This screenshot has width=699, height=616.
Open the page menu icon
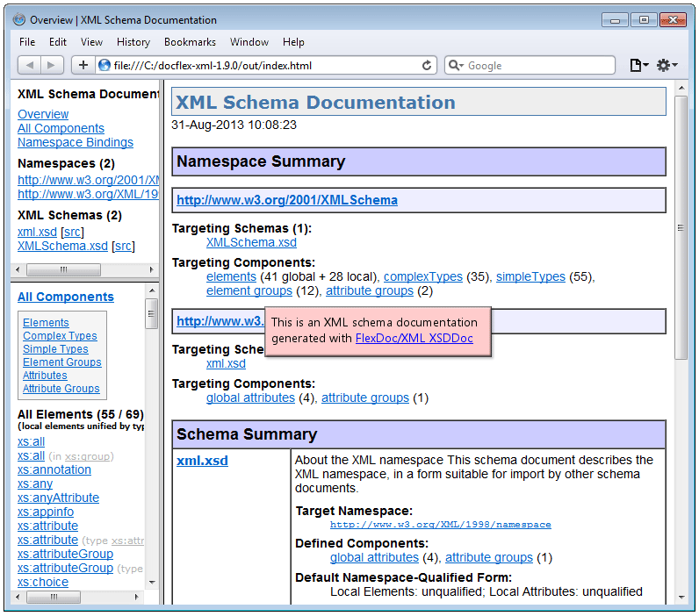pos(638,65)
